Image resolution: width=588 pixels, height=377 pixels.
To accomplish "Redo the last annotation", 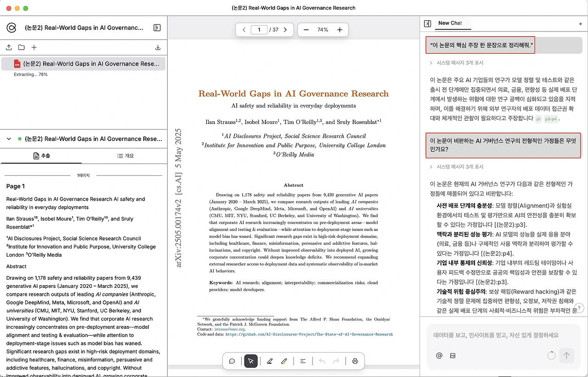I will coord(336,361).
